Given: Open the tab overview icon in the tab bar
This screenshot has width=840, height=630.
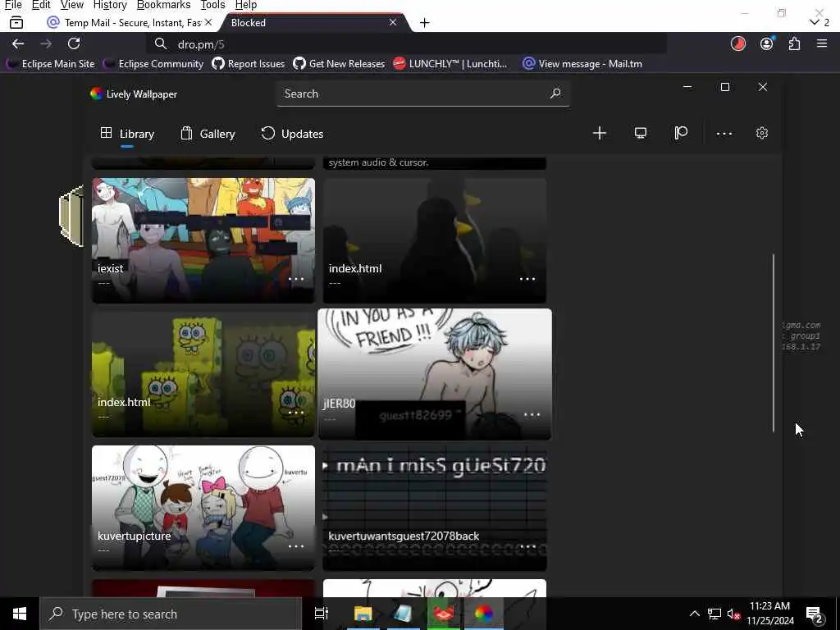Looking at the screenshot, I should click(16, 22).
